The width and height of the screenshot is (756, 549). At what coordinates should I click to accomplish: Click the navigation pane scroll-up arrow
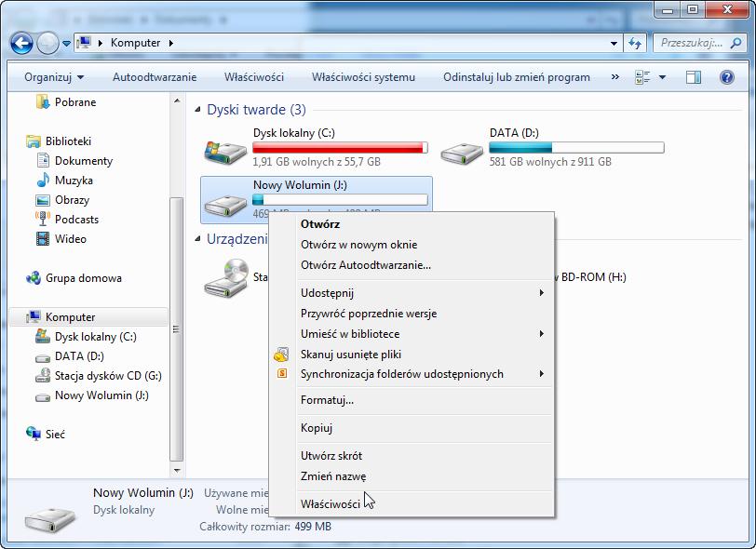click(x=177, y=100)
